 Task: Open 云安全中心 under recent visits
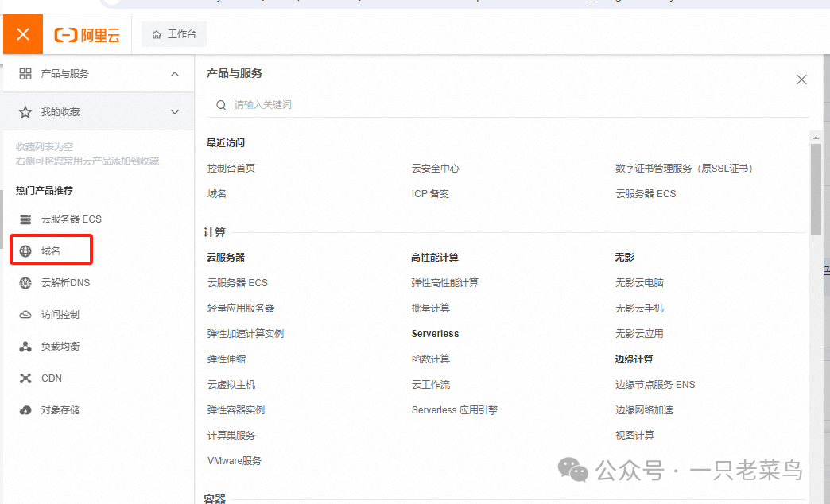(x=436, y=169)
